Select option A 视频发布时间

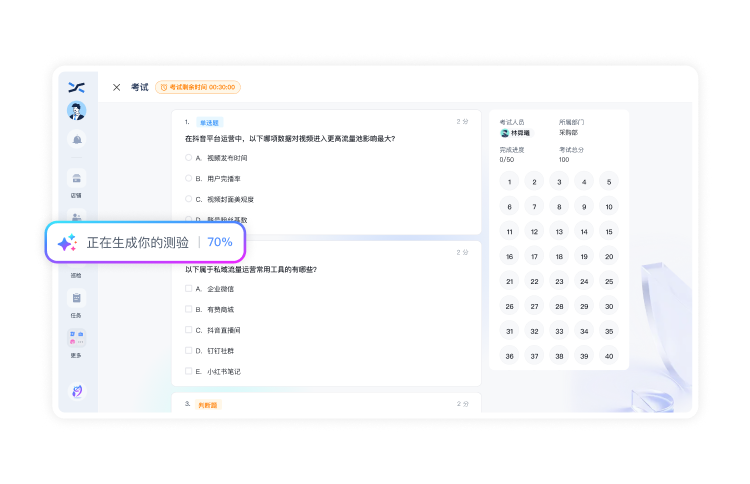click(x=188, y=158)
